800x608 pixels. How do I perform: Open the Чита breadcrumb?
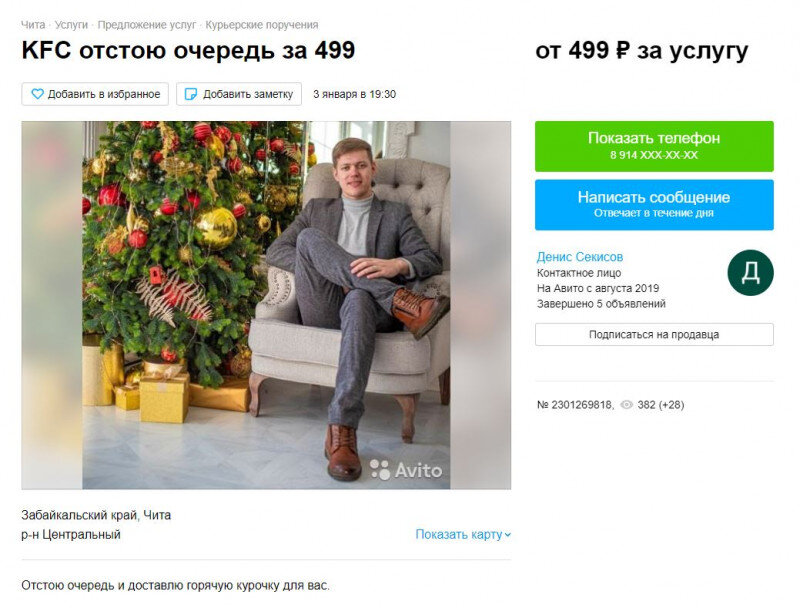pos(33,25)
